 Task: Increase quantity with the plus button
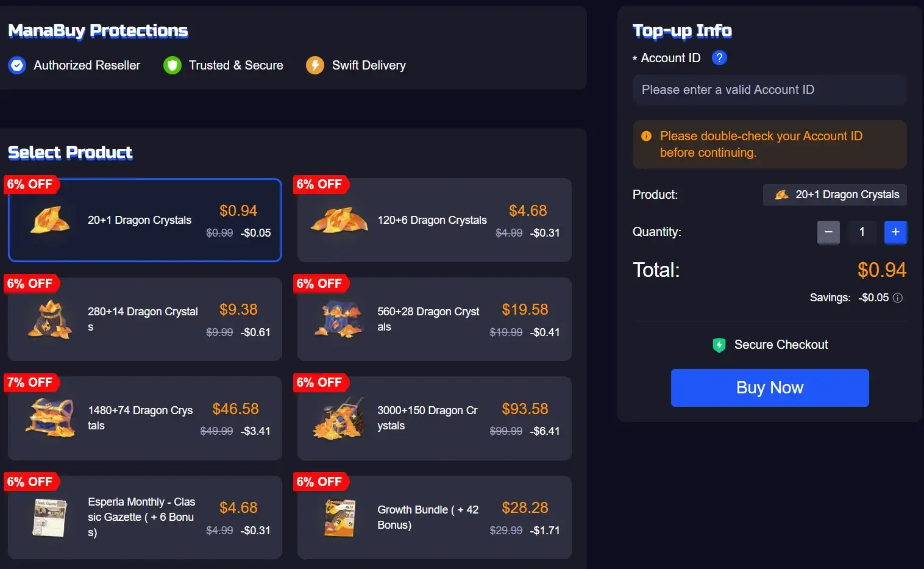(895, 232)
